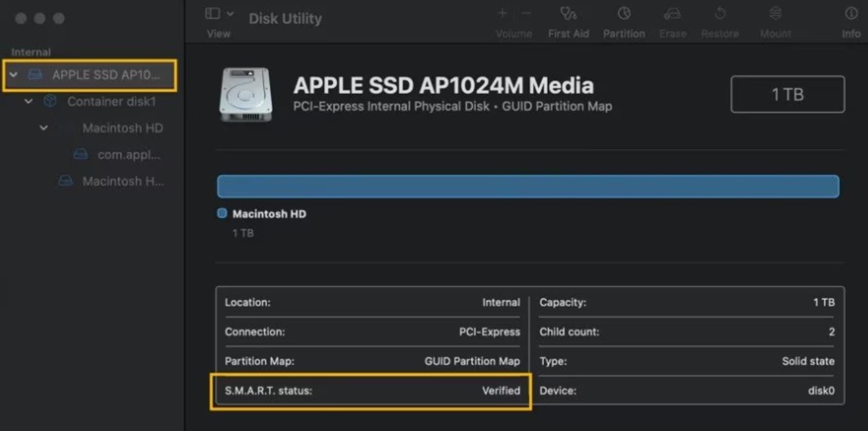Screen dimensions: 868x431
Task: Run First Aid stethoscope icon
Action: pos(569,14)
